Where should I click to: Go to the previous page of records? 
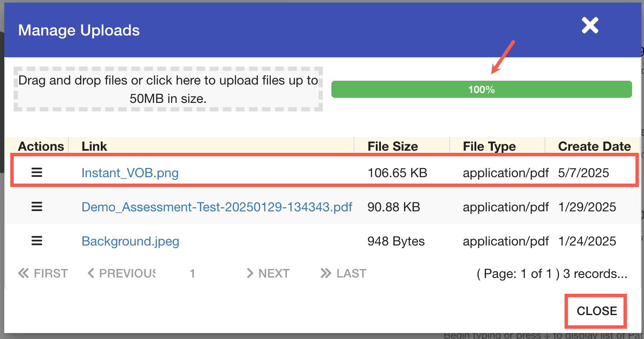[x=121, y=273]
